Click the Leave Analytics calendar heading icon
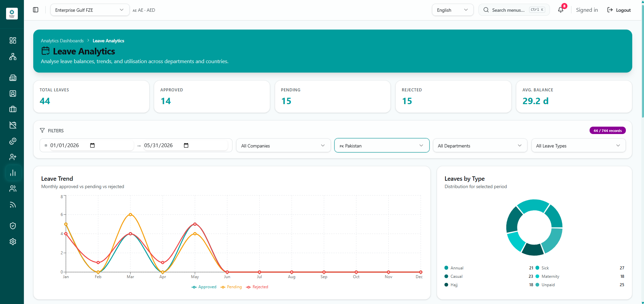 pyautogui.click(x=45, y=51)
